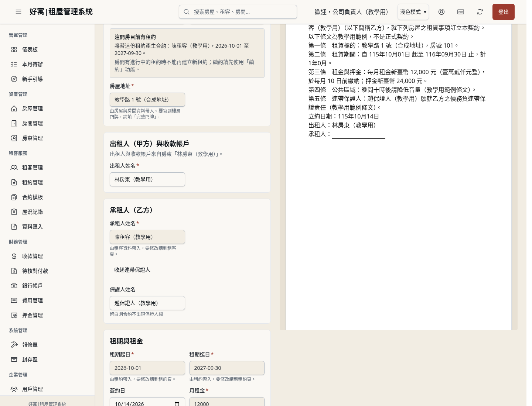Collapse 收起連帶保證人 section
Viewport: 532px width, 406px height.
[x=132, y=270]
